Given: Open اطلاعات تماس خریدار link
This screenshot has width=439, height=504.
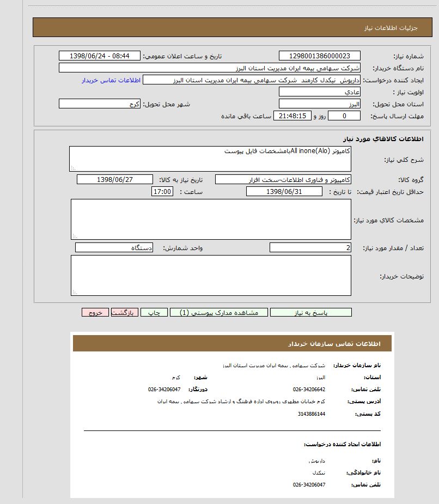Looking at the screenshot, I should click(111, 80).
